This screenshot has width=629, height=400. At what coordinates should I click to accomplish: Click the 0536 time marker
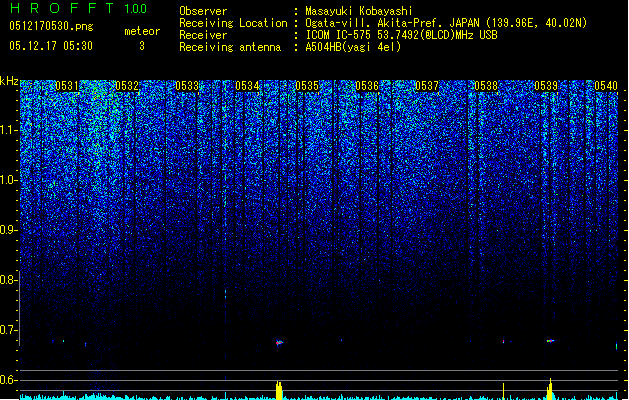tap(367, 86)
